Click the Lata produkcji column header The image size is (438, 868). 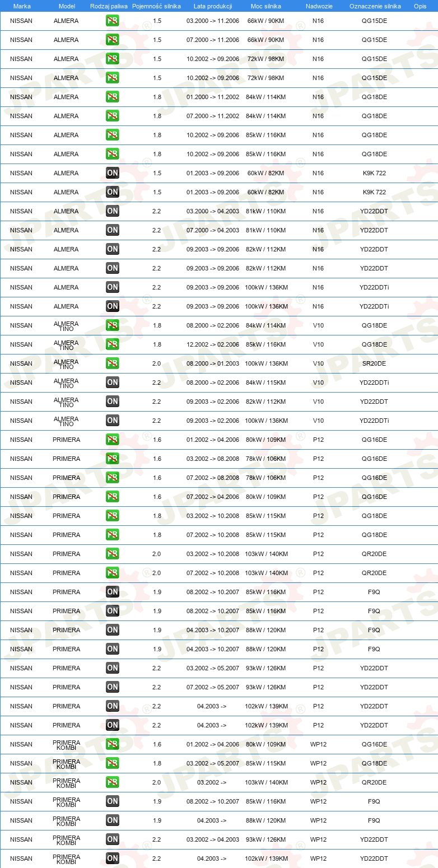(x=213, y=6)
